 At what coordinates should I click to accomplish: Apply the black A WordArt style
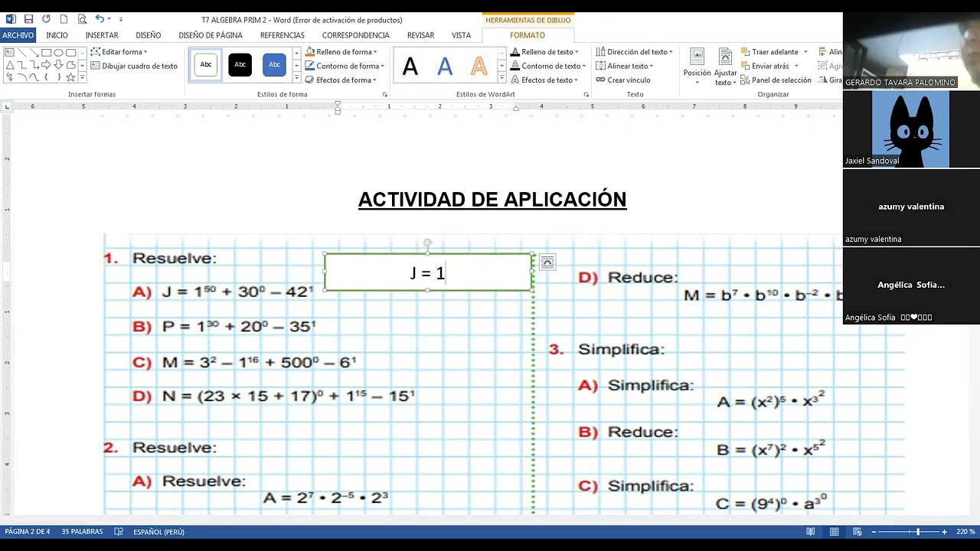410,67
